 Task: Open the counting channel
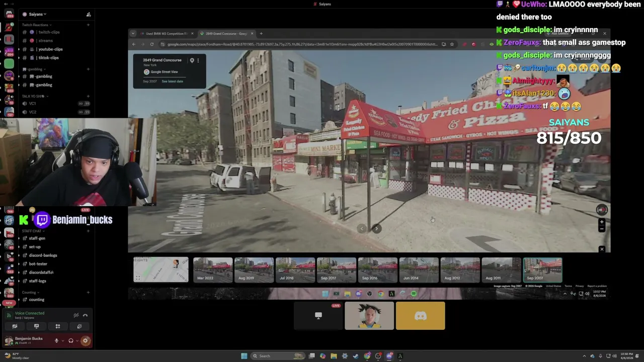(55, 300)
